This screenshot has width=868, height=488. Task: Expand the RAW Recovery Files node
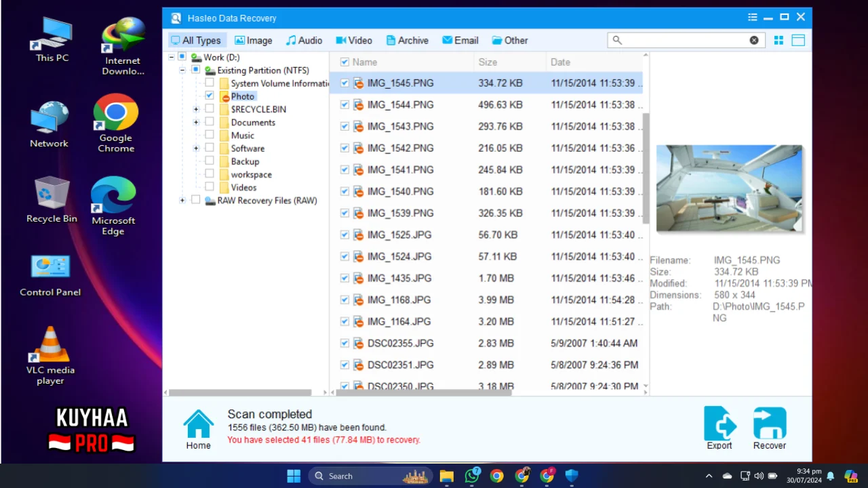[x=182, y=200]
